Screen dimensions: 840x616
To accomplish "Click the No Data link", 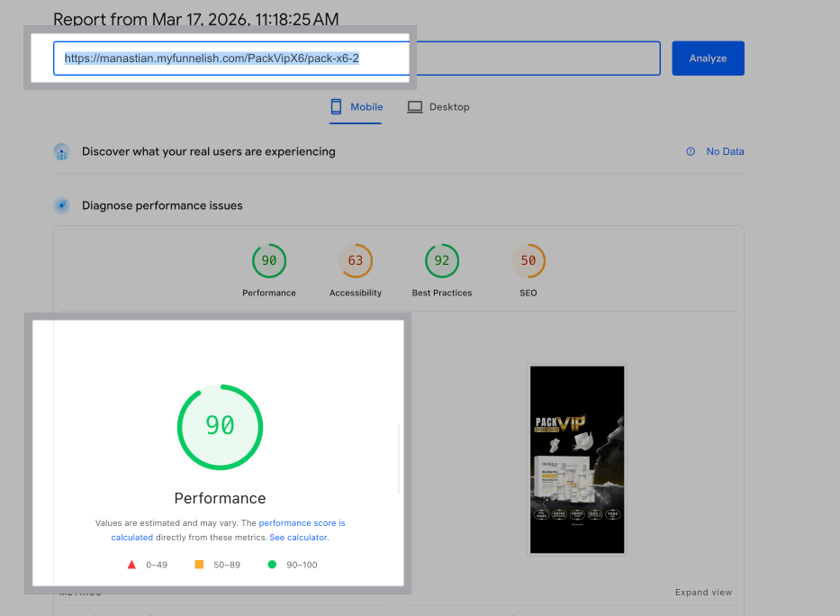I will click(725, 152).
